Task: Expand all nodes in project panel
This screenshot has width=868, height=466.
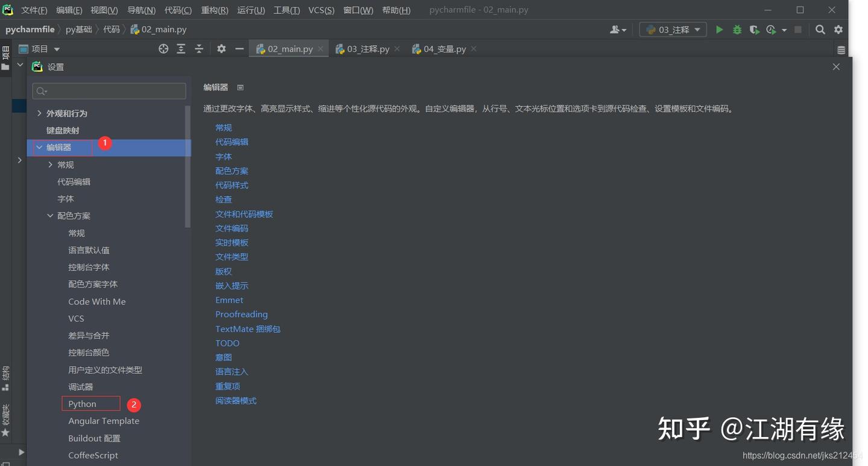Action: click(181, 49)
